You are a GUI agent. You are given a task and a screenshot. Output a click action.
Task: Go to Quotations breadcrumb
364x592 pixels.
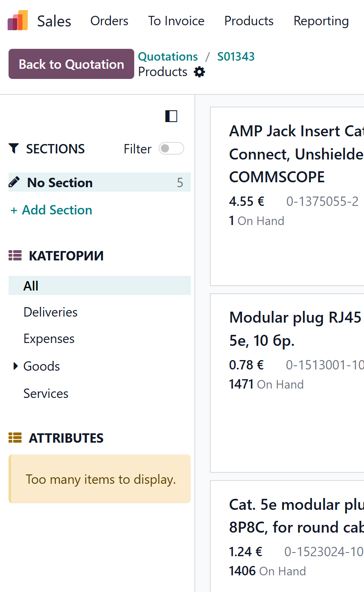(x=168, y=57)
